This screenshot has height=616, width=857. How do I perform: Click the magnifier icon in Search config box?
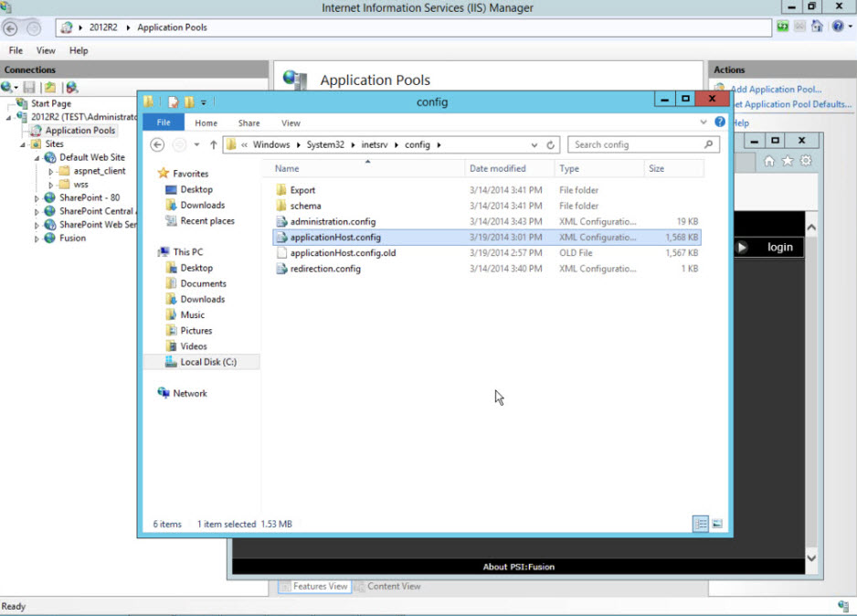coord(708,144)
